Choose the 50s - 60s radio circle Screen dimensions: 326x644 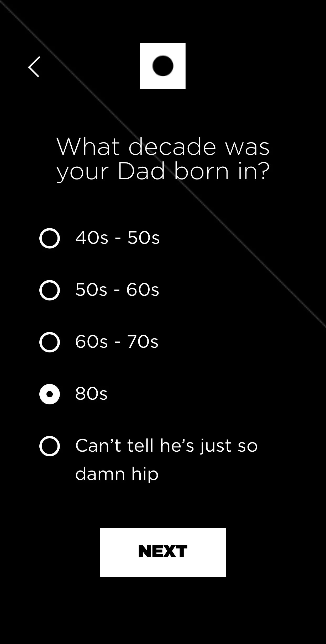[50, 290]
